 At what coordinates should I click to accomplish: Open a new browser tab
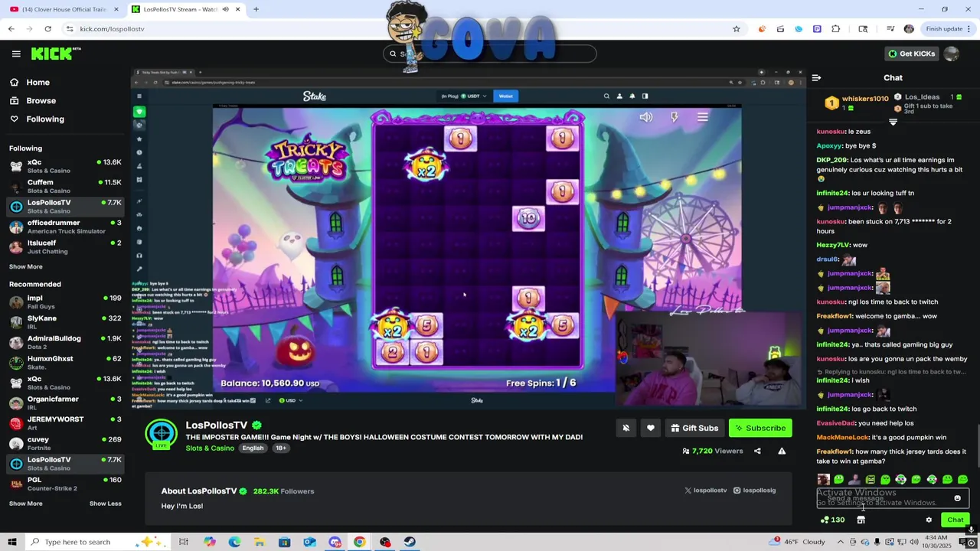click(x=256, y=9)
